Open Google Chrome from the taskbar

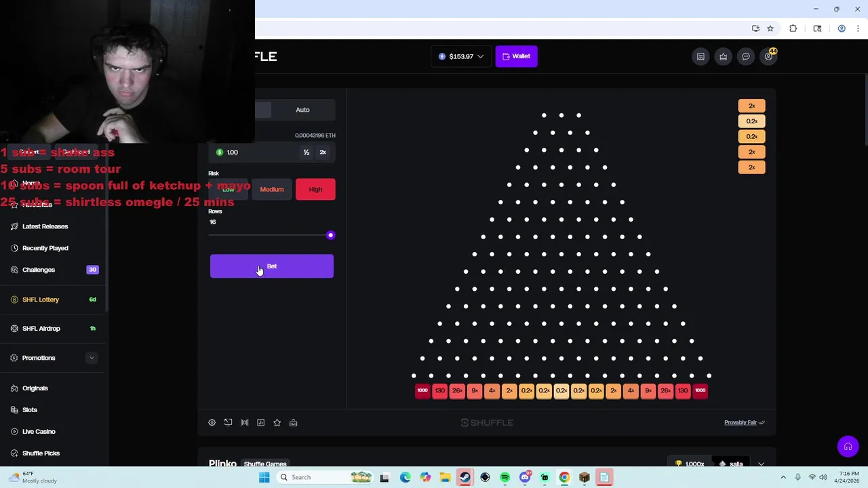[x=564, y=477]
